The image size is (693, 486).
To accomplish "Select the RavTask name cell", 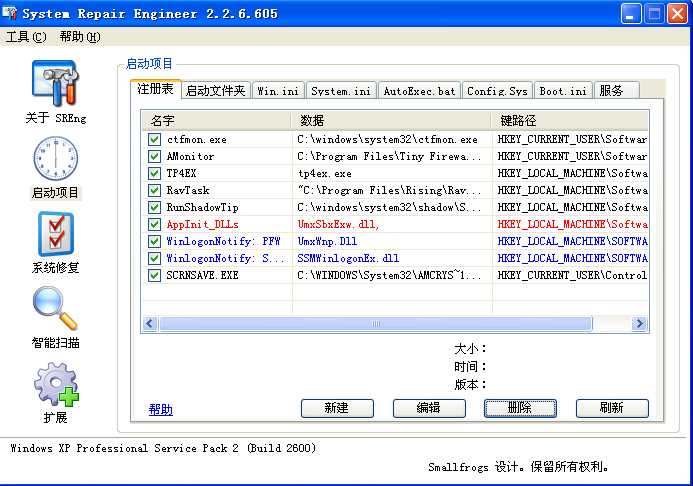I will tap(188, 190).
